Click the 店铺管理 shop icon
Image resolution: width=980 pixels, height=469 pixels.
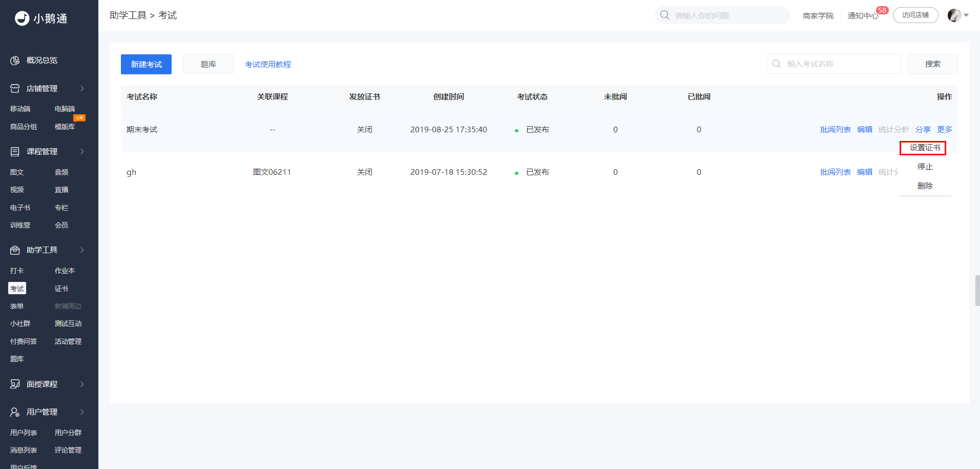[x=15, y=89]
